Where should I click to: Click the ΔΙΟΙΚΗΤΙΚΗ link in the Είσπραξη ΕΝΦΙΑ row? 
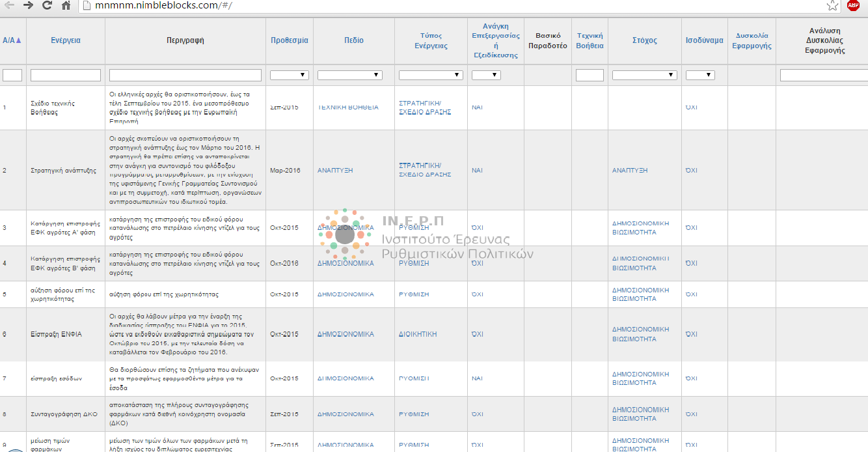point(417,334)
